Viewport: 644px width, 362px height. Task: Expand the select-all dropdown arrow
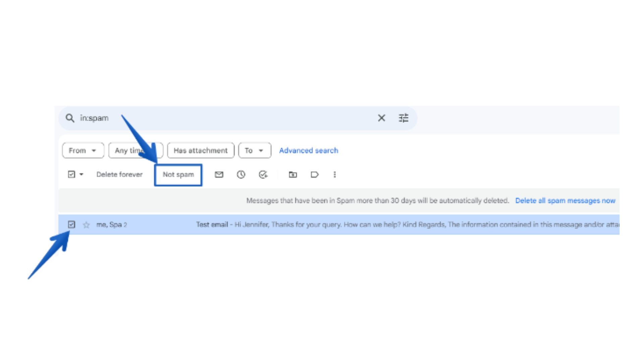tap(81, 174)
